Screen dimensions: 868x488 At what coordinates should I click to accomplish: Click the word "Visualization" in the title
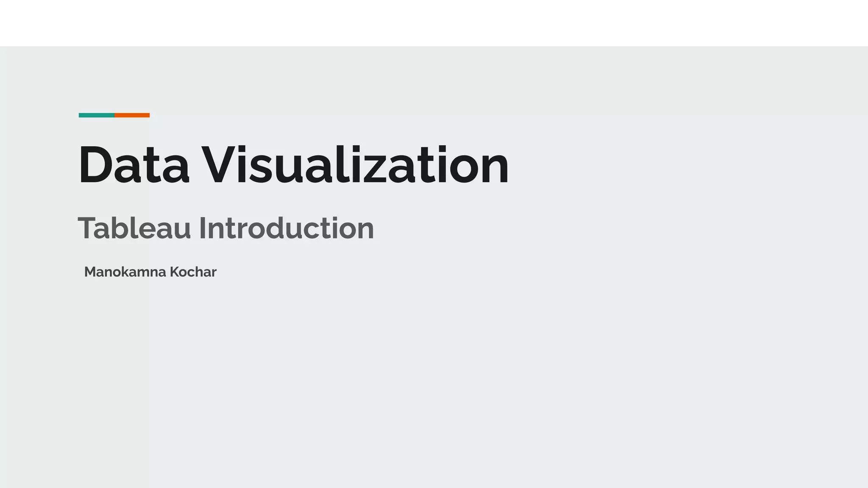point(355,165)
